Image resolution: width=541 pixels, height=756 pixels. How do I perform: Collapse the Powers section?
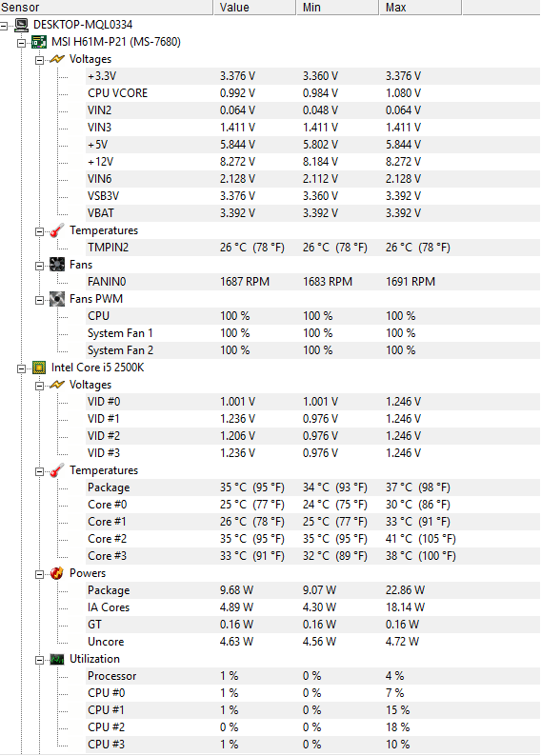40,574
